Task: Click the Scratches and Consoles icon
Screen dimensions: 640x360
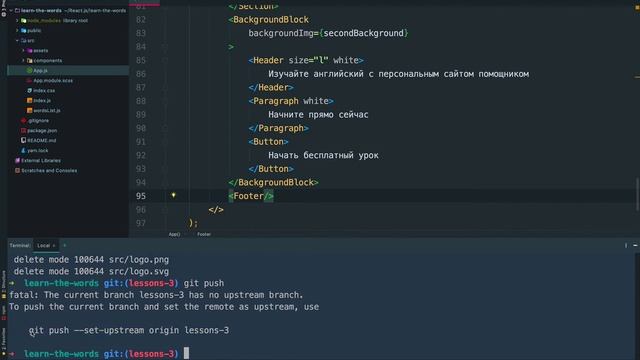Action: 18,171
